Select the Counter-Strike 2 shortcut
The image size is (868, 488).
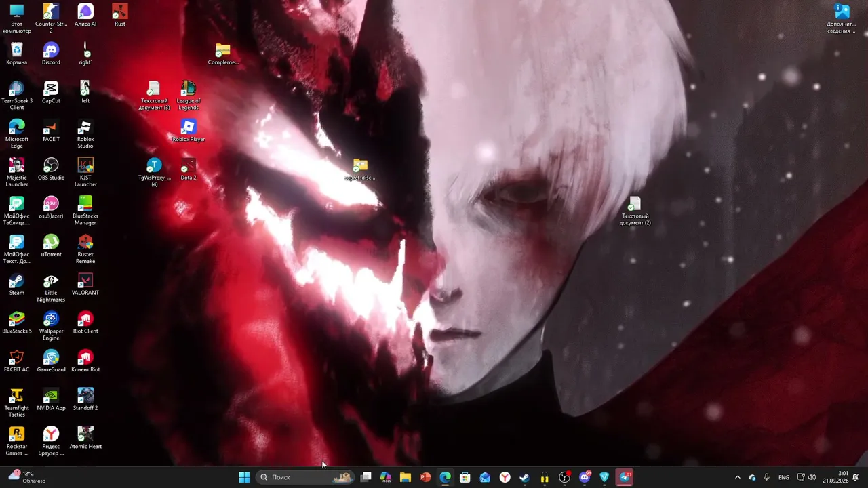tap(51, 18)
